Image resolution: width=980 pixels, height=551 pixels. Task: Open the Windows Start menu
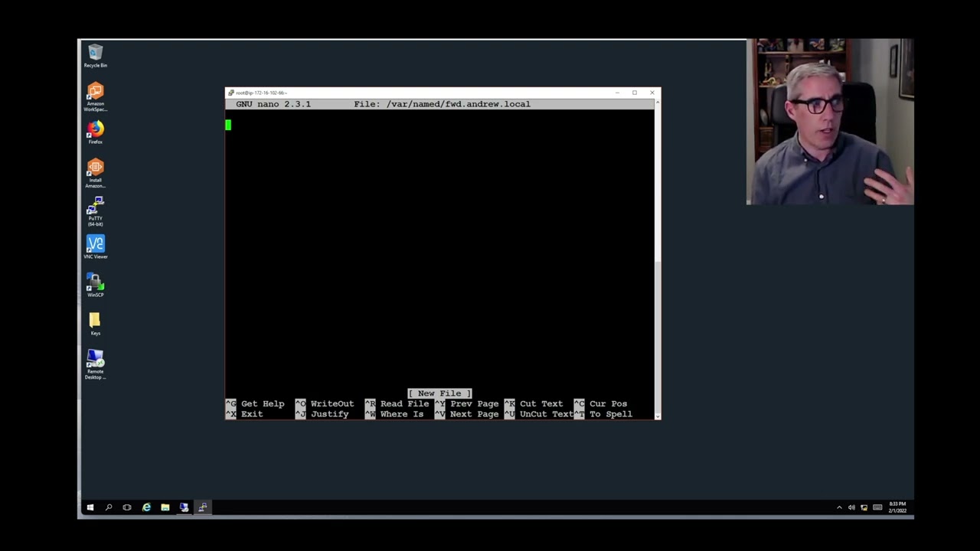90,507
